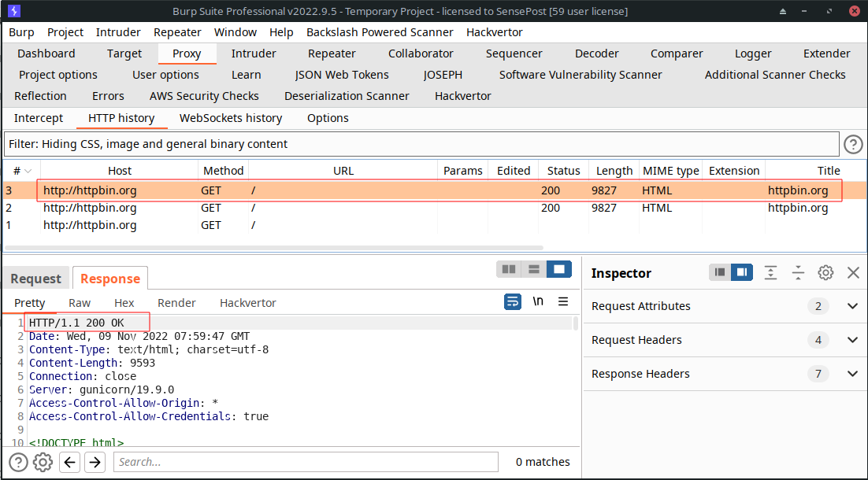Sort history by the Status column header
The height and width of the screenshot is (480, 868).
pyautogui.click(x=563, y=171)
